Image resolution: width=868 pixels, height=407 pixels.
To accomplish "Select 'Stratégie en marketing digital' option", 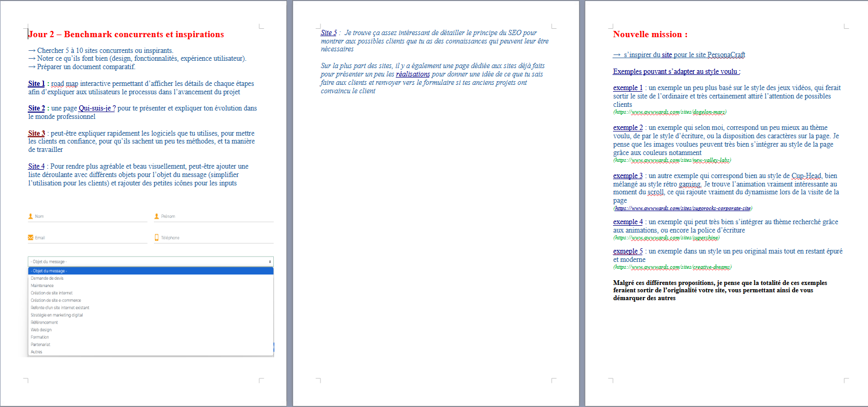I will [57, 315].
